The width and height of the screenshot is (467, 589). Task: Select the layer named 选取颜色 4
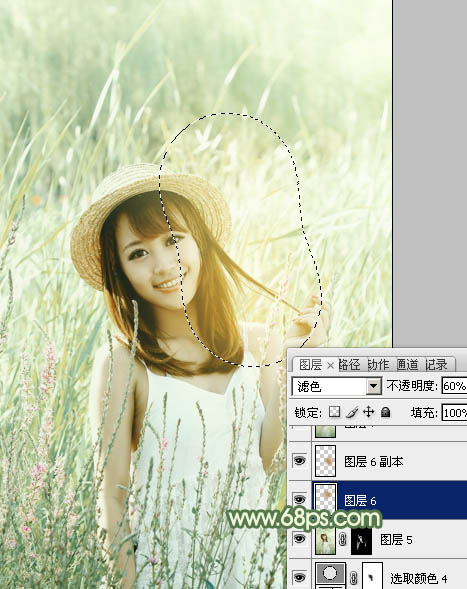pyautogui.click(x=419, y=578)
